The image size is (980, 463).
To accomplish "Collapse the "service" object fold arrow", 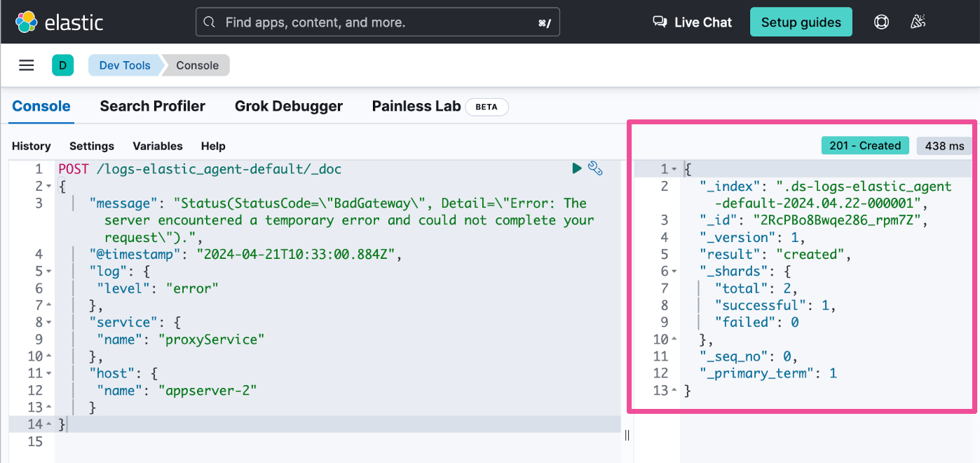I will tap(48, 323).
